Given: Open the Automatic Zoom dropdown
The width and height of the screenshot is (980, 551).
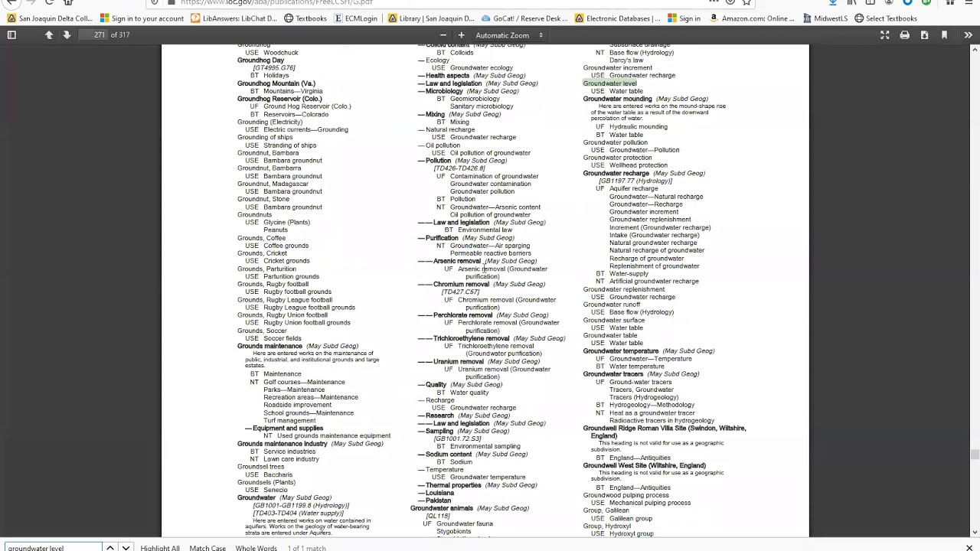Looking at the screenshot, I should click(509, 35).
